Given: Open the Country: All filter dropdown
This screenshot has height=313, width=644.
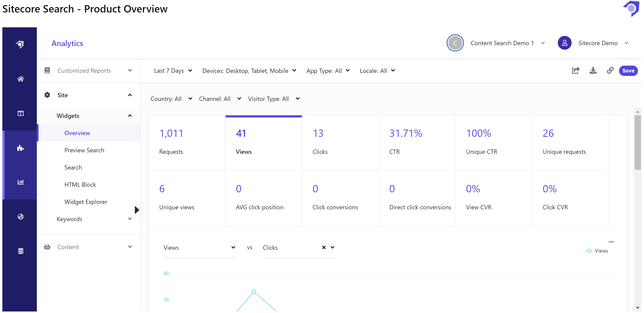Looking at the screenshot, I should [x=171, y=99].
